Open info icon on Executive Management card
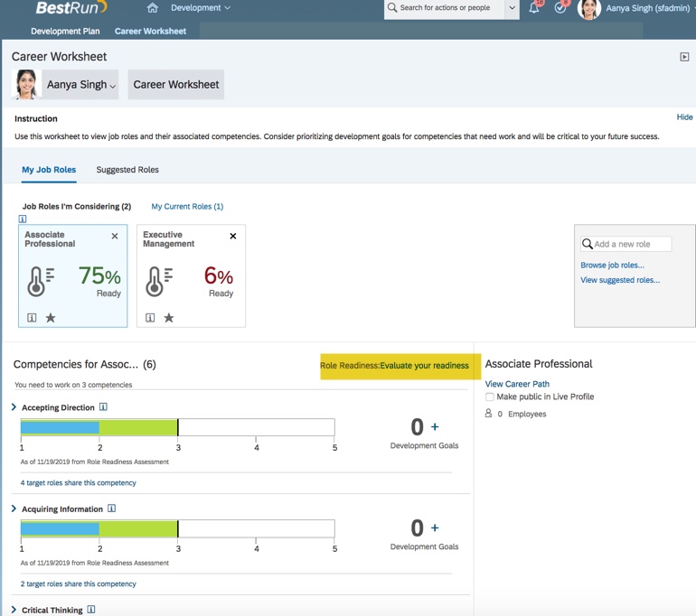 tap(150, 318)
